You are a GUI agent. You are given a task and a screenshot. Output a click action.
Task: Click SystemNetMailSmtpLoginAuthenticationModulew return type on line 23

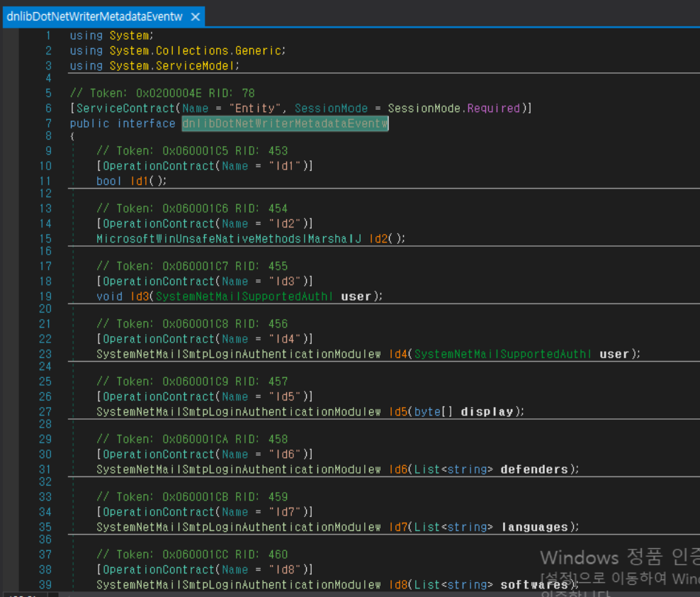pyautogui.click(x=239, y=354)
